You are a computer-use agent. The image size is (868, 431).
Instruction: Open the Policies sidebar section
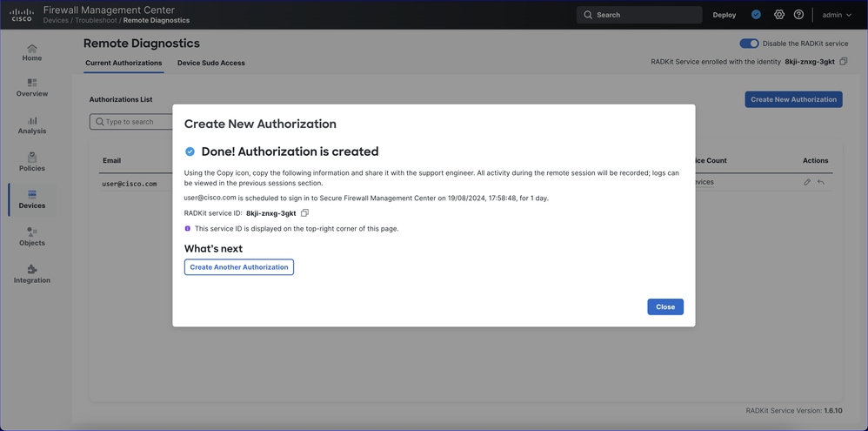(x=32, y=163)
